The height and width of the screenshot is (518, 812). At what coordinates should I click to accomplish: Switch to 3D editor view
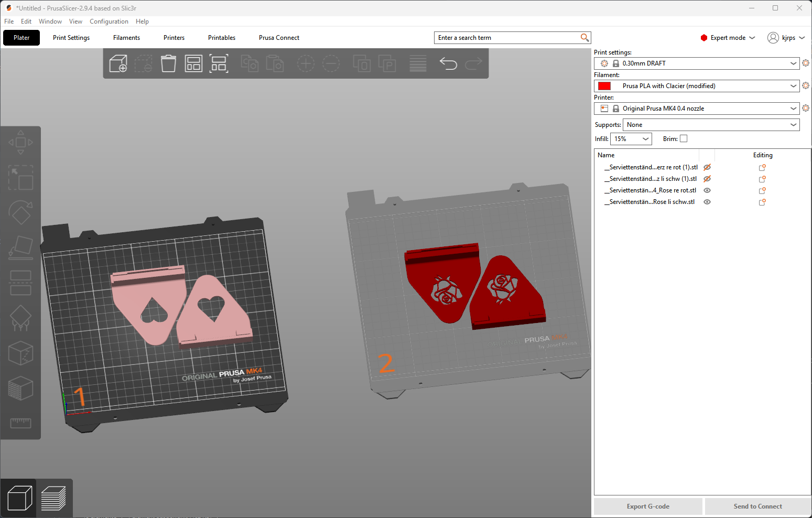[x=20, y=498]
